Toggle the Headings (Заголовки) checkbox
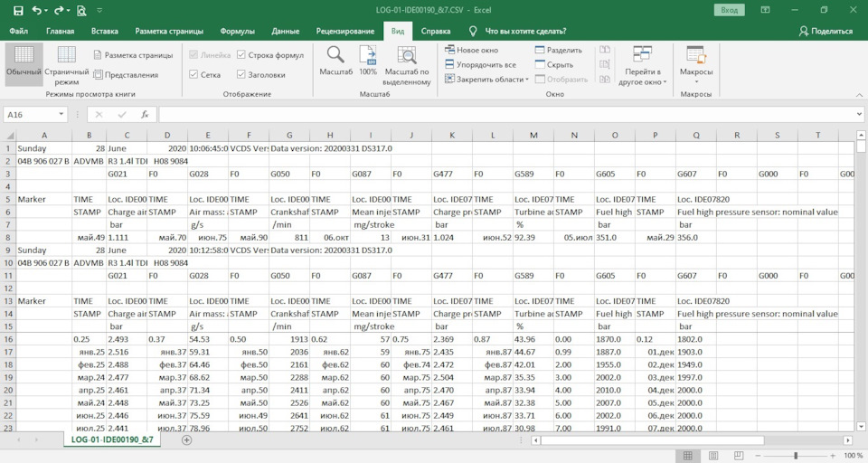The width and height of the screenshot is (868, 463). pyautogui.click(x=241, y=75)
